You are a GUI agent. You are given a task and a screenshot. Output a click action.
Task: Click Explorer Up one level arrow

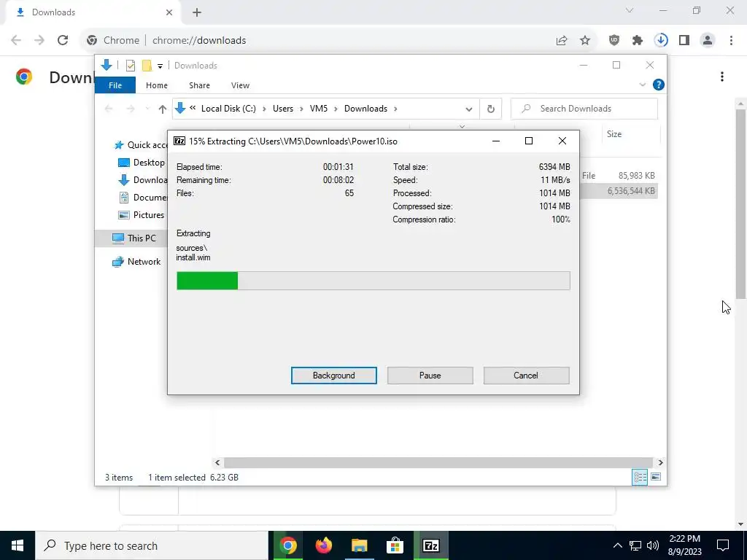click(x=163, y=109)
